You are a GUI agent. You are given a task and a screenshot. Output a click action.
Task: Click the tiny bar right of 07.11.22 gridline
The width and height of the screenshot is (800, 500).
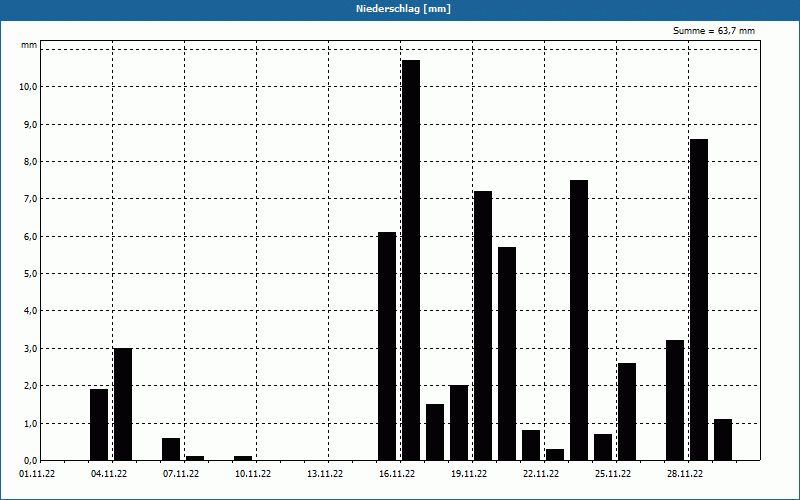(x=195, y=458)
